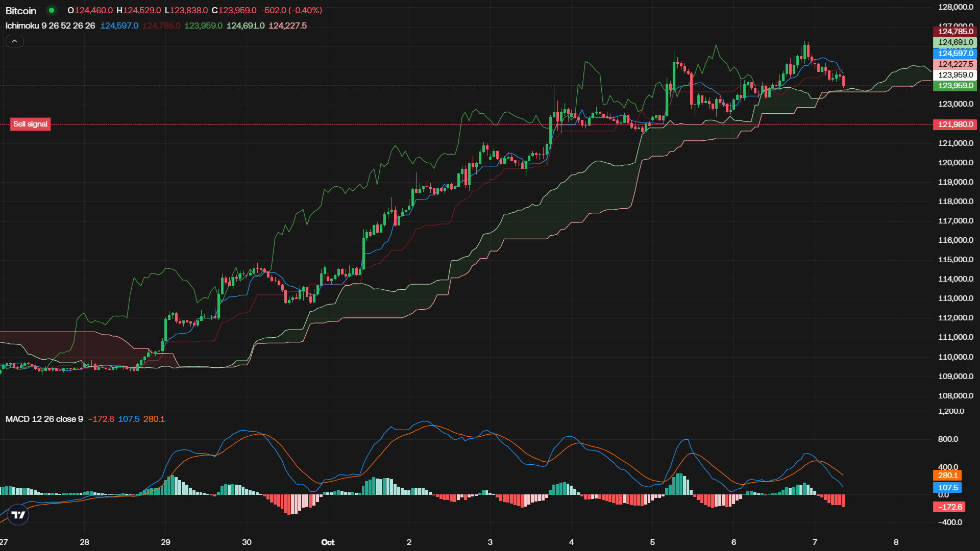
Task: Click the orange 280.1 MACD signal label
Action: 947,475
